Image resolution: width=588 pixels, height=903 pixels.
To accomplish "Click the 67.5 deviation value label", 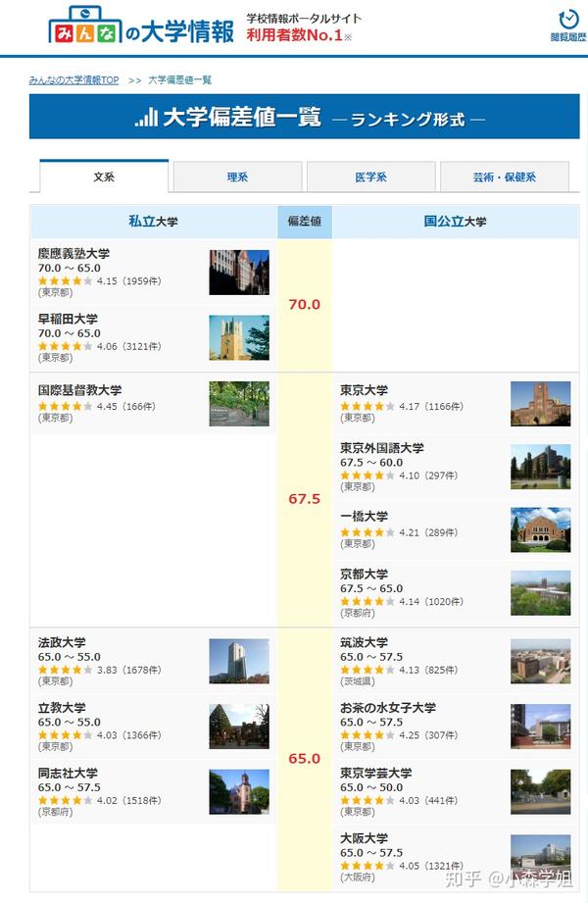I will click(x=305, y=499).
